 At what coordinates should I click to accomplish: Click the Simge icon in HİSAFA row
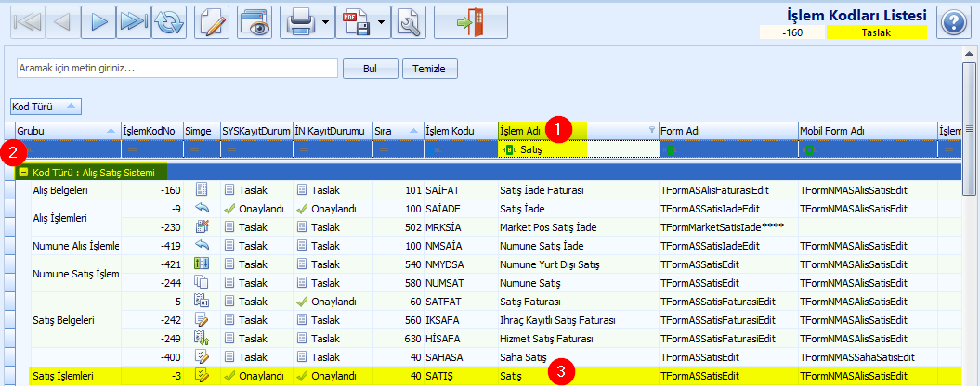[202, 340]
